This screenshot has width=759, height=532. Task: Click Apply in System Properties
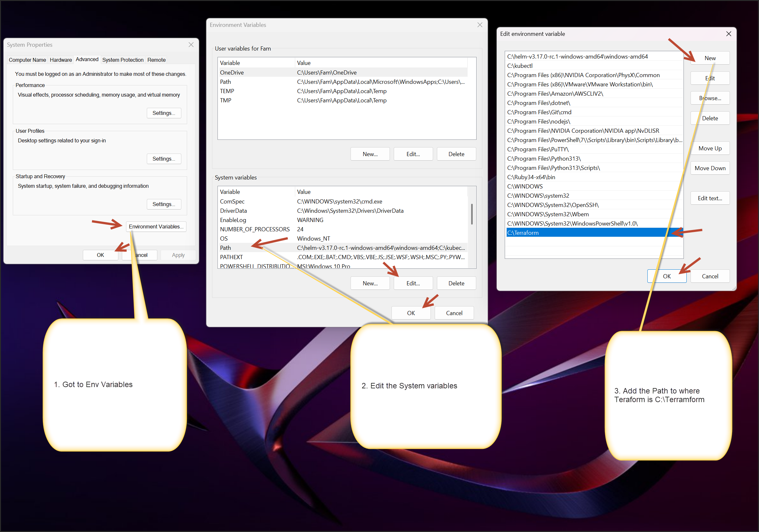click(x=178, y=255)
